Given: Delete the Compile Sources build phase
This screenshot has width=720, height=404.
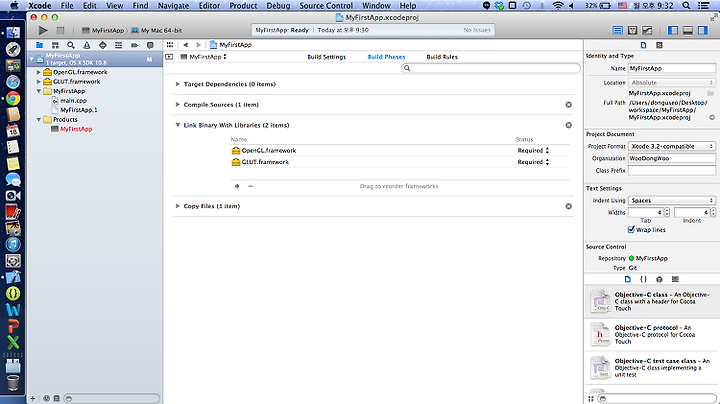Looking at the screenshot, I should click(x=568, y=105).
